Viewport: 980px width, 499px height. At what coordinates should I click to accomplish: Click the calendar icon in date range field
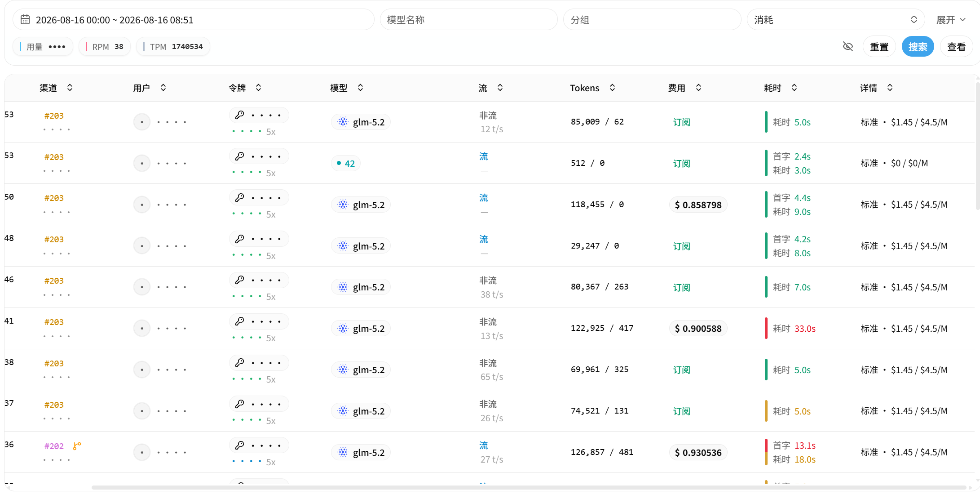25,20
